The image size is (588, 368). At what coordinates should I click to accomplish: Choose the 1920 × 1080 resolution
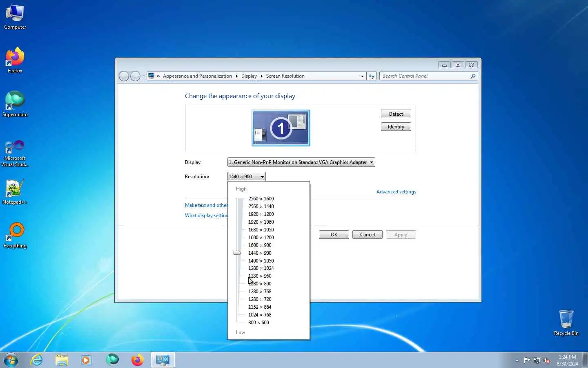click(261, 222)
